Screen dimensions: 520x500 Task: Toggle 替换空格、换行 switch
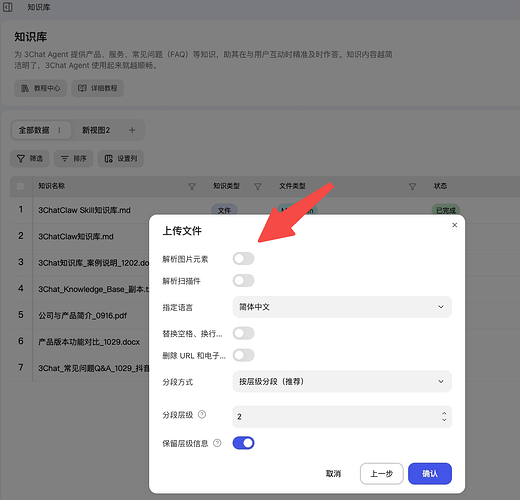coord(243,333)
